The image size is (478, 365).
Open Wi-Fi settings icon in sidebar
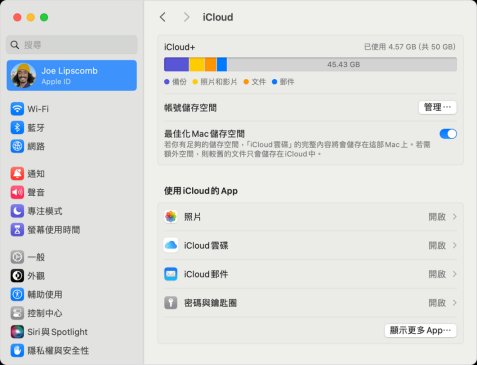[x=17, y=109]
